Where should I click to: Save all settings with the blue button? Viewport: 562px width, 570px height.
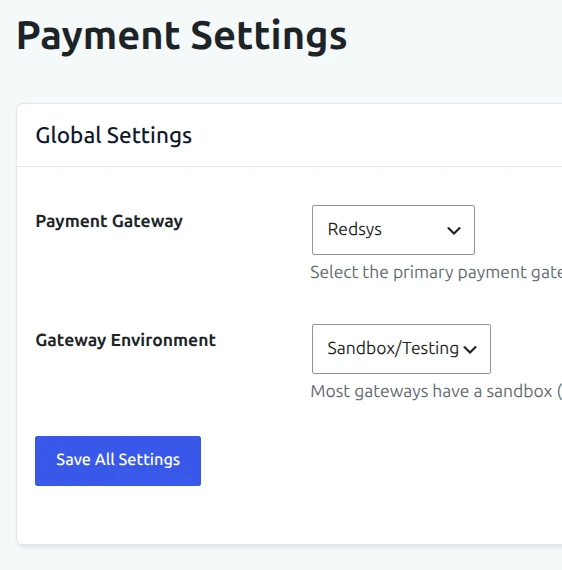pyautogui.click(x=118, y=461)
